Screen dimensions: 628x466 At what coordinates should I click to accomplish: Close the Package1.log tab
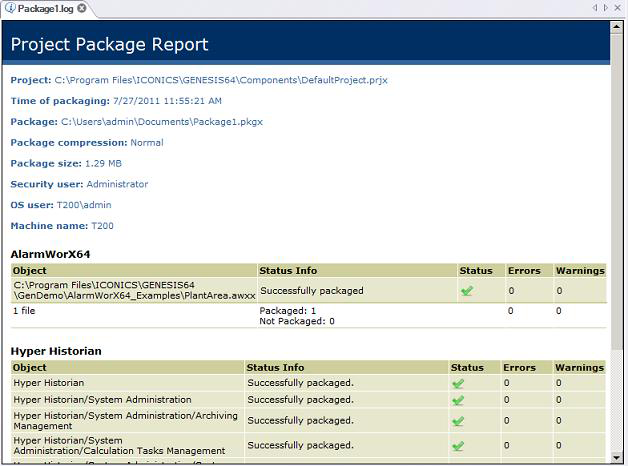click(x=82, y=8)
